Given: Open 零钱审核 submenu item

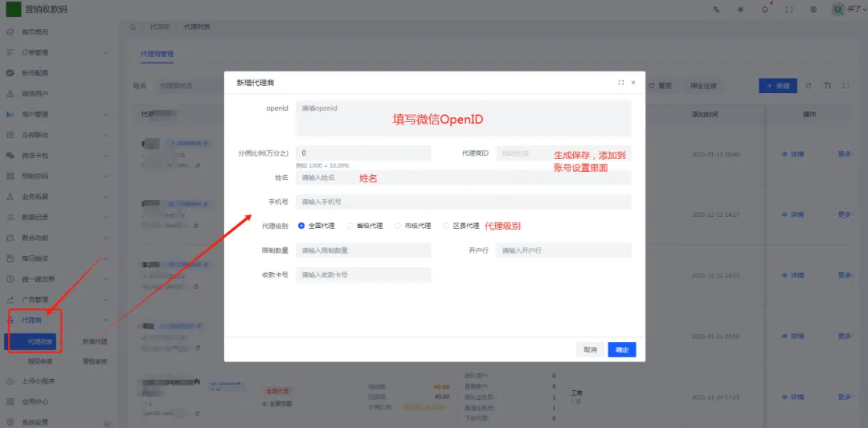Looking at the screenshot, I should (95, 361).
